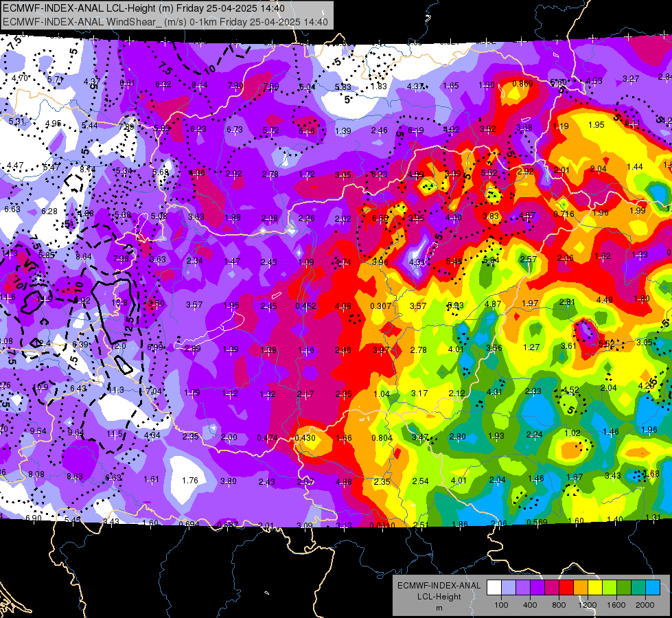Click the map value 1.27
The height and width of the screenshot is (618, 672).
(531, 347)
